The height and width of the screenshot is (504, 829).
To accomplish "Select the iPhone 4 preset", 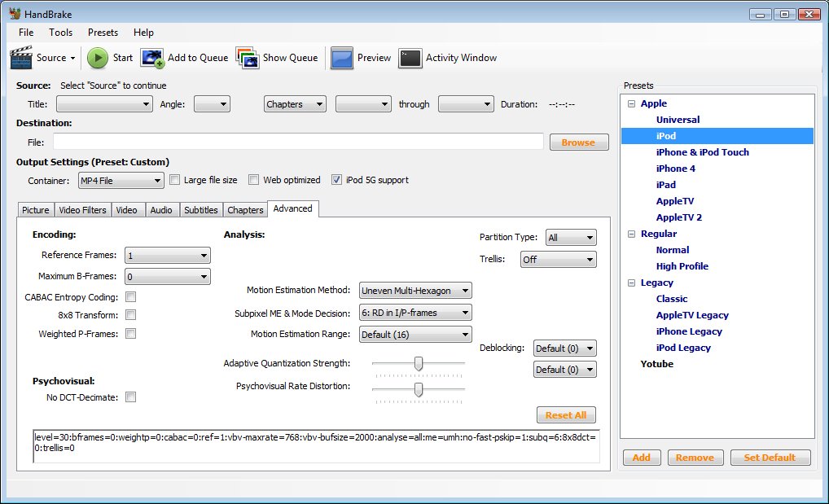I will pyautogui.click(x=676, y=169).
